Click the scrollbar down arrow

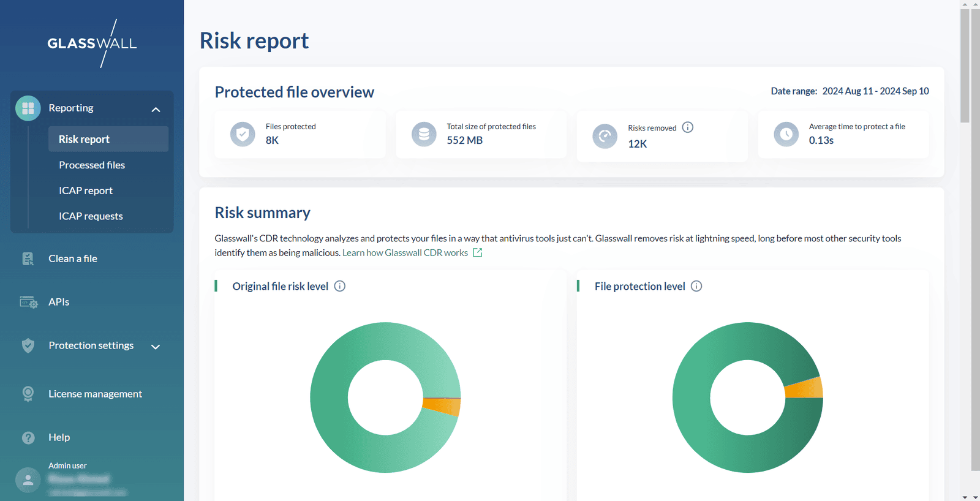tap(965, 497)
